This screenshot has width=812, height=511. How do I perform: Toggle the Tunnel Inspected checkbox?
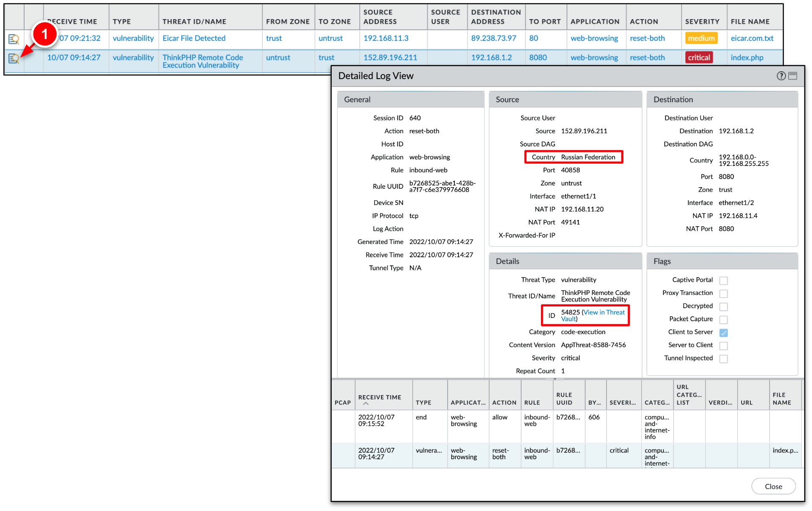724,359
